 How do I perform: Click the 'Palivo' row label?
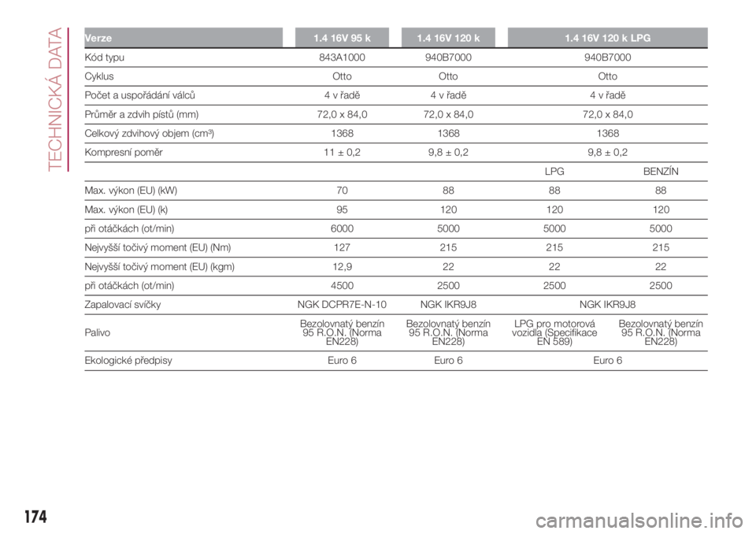pyautogui.click(x=97, y=333)
